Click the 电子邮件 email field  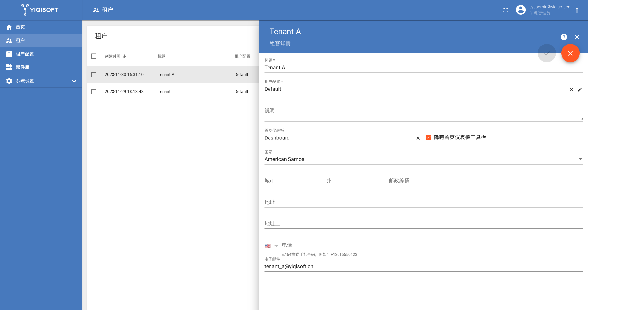click(x=424, y=267)
